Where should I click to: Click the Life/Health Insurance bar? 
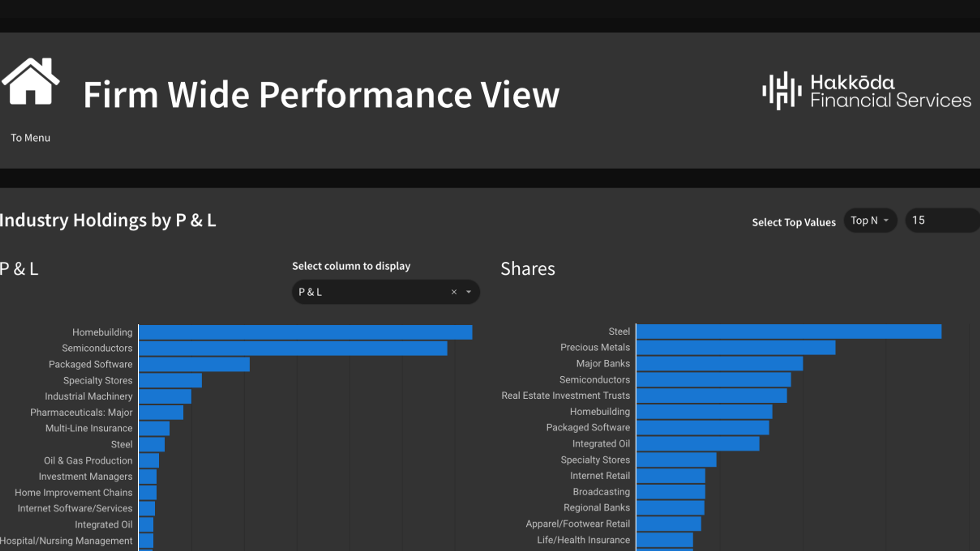click(665, 540)
